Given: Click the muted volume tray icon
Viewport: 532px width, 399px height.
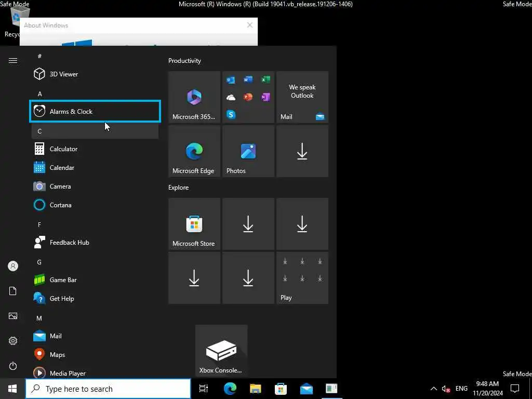Looking at the screenshot, I should tap(446, 389).
